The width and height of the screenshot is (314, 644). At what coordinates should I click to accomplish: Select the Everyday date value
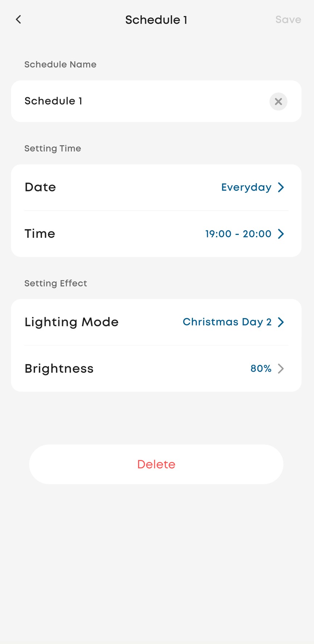click(246, 187)
